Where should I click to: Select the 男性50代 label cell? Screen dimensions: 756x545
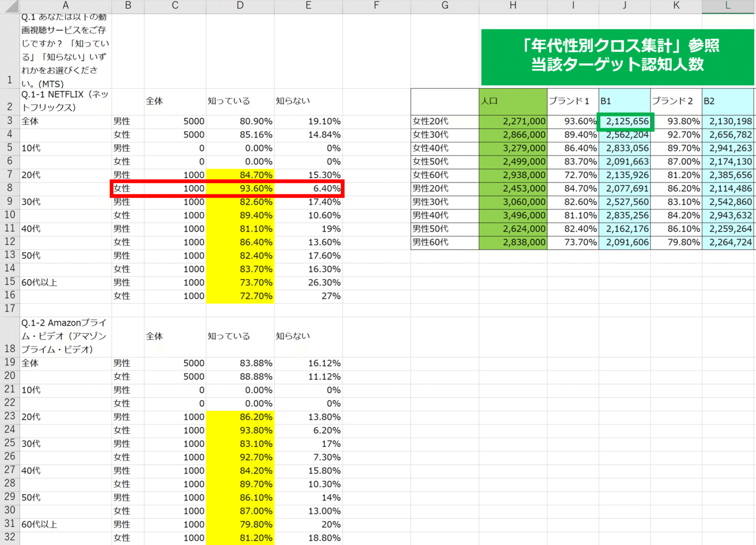click(445, 229)
